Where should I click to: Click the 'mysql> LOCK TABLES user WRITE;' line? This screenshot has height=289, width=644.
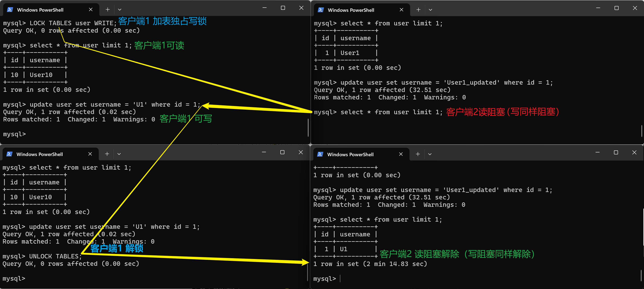pyautogui.click(x=60, y=23)
